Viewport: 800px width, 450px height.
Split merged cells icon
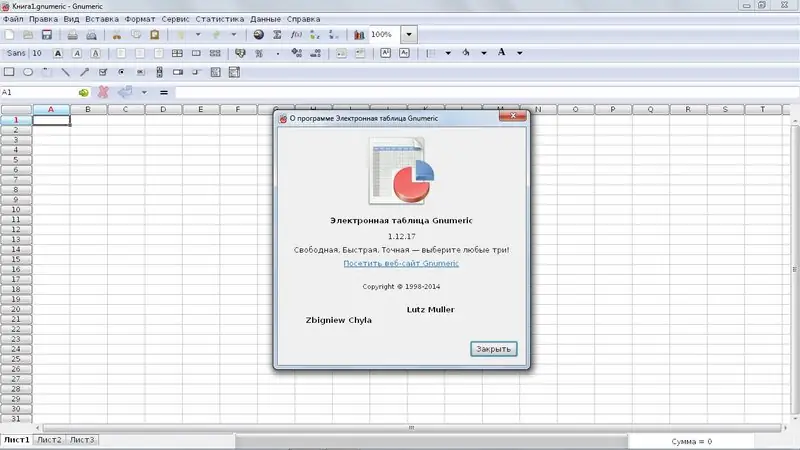(x=215, y=53)
